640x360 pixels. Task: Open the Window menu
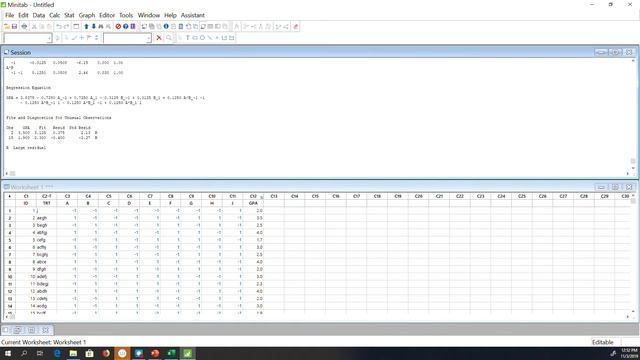(x=149, y=15)
